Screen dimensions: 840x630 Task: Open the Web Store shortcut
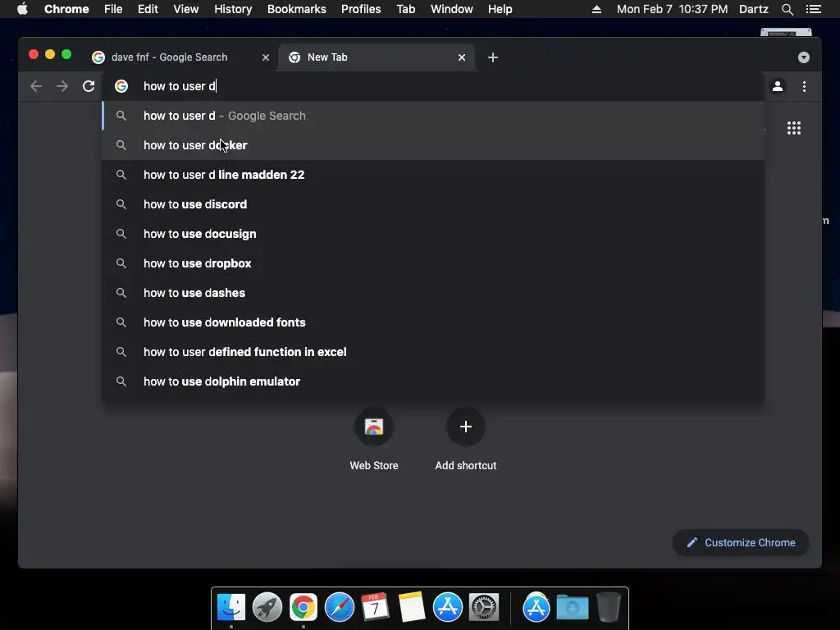click(374, 439)
